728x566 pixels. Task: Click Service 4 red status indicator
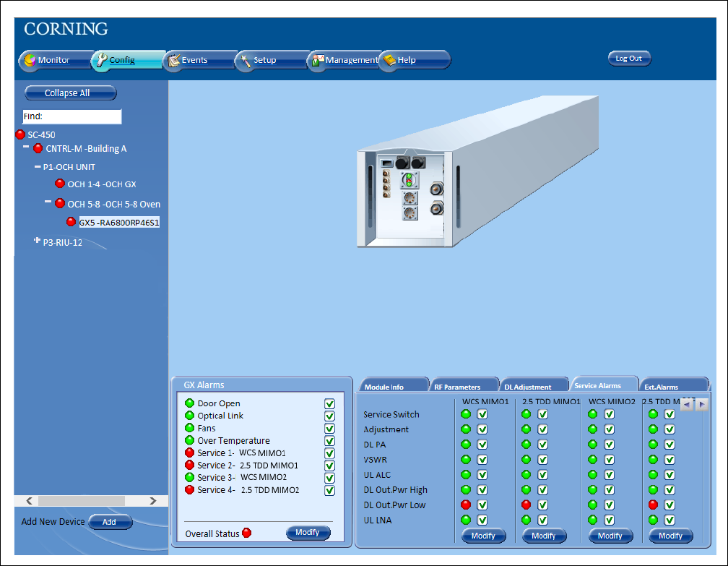pos(189,489)
